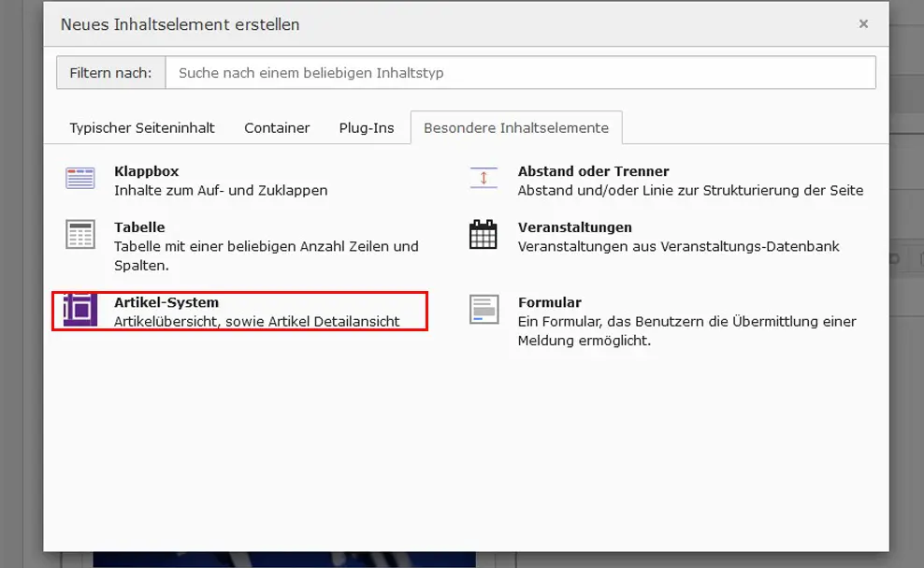The height and width of the screenshot is (568, 924).
Task: Click the Filtern nach label
Action: (x=110, y=73)
